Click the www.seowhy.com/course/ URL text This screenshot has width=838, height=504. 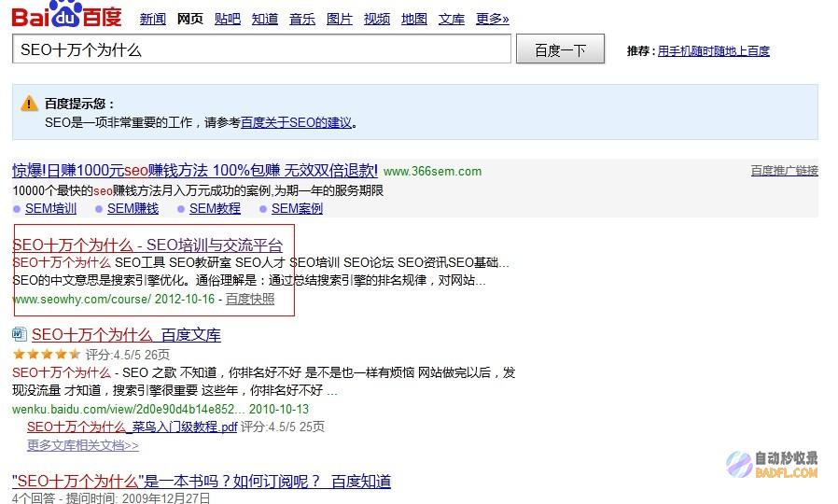(82, 299)
